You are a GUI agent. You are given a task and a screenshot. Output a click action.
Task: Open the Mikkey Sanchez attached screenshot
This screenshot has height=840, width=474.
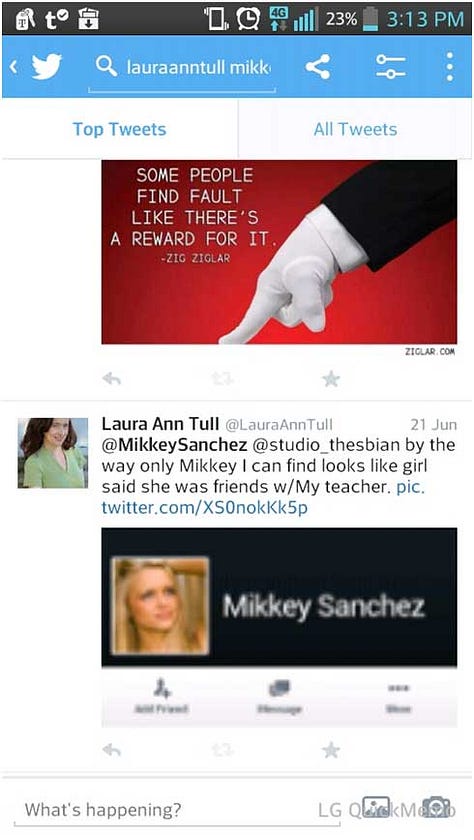click(x=279, y=627)
